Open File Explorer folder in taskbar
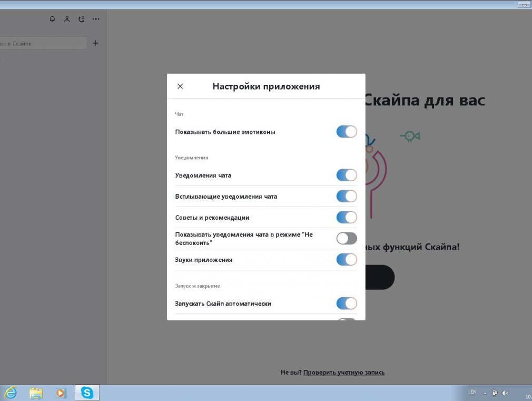 click(x=36, y=393)
